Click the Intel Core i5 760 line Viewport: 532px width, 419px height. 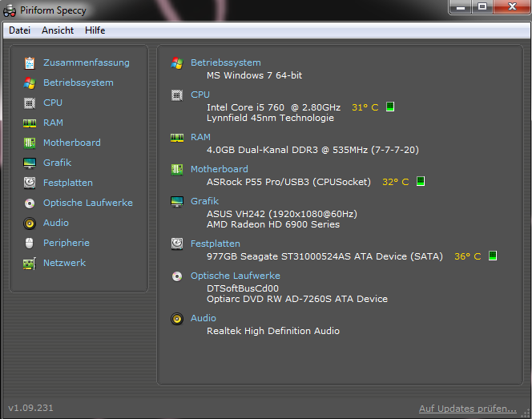pyautogui.click(x=273, y=107)
